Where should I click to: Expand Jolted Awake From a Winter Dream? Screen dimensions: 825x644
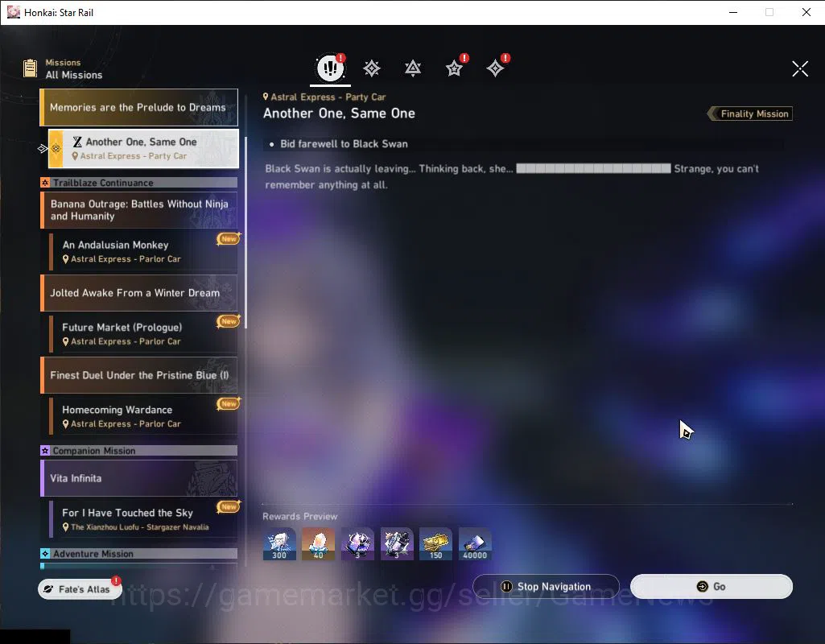coord(139,292)
